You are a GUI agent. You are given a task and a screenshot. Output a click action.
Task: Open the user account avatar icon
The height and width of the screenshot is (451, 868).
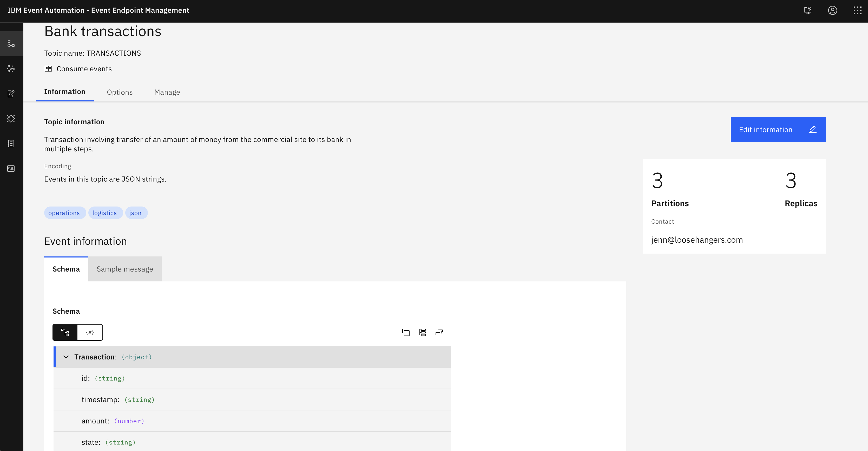(832, 10)
